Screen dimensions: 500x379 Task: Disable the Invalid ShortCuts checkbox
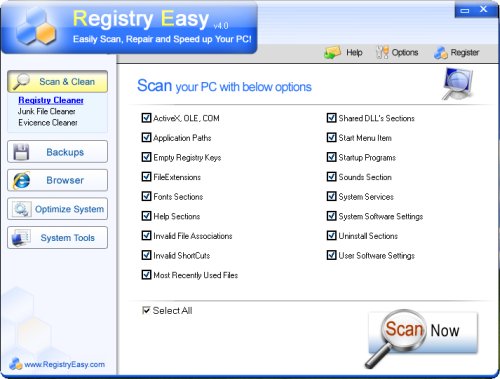pos(146,255)
